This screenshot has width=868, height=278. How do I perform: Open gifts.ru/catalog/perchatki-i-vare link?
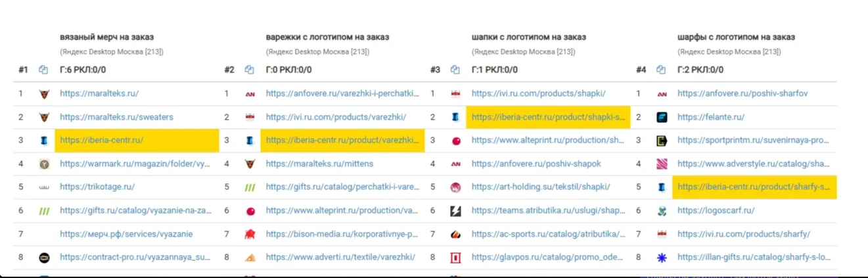[342, 187]
